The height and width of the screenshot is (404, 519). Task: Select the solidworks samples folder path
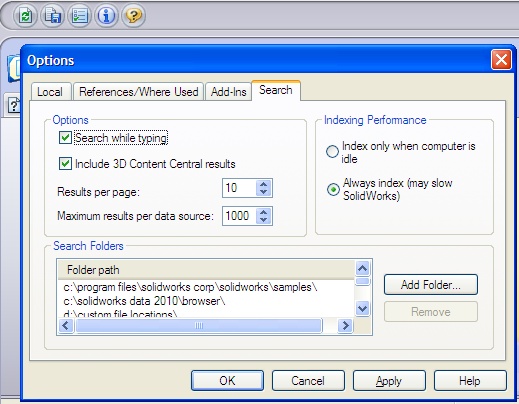click(x=190, y=287)
